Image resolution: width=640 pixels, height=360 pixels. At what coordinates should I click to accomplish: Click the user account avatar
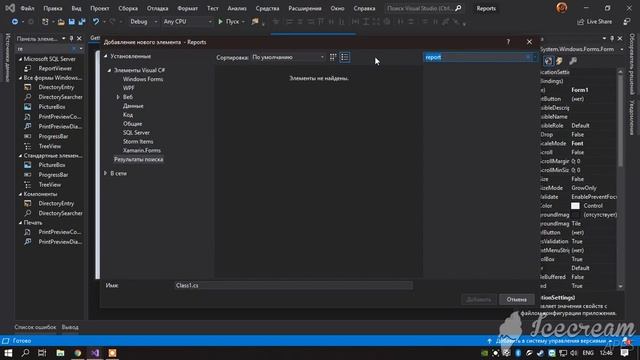click(562, 8)
